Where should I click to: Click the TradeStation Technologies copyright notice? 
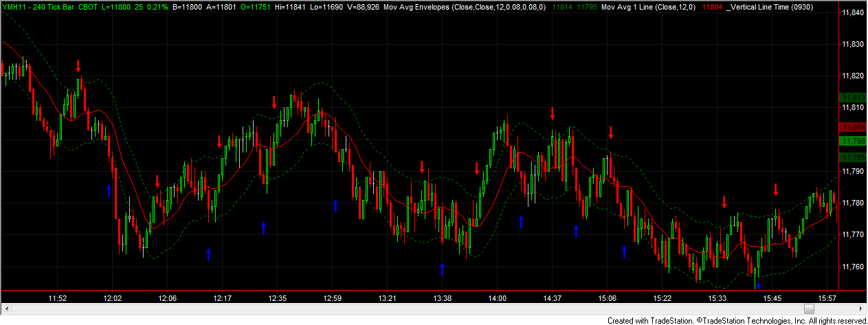click(781, 320)
